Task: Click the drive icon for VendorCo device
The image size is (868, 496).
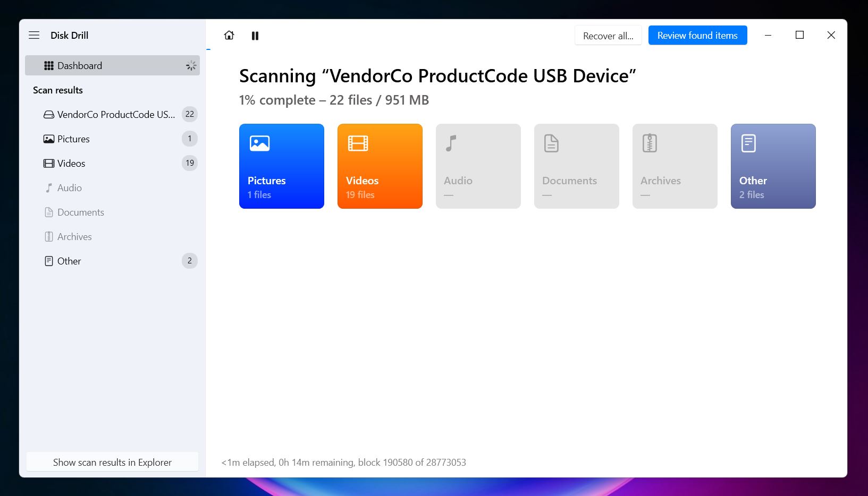Action: coord(49,114)
